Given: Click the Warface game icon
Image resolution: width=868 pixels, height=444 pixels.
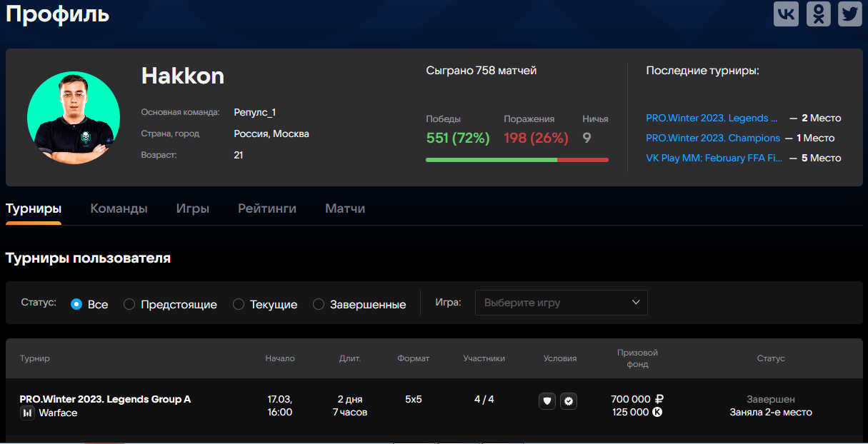Looking at the screenshot, I should (27, 413).
